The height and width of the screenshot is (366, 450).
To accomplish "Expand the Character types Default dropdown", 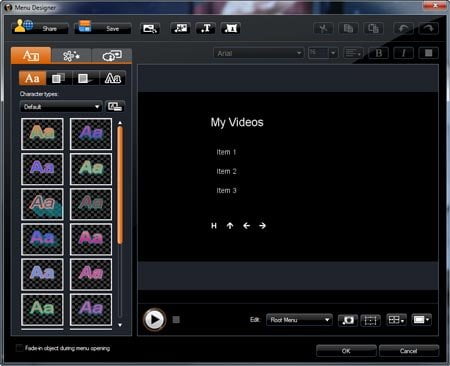I will [x=61, y=107].
